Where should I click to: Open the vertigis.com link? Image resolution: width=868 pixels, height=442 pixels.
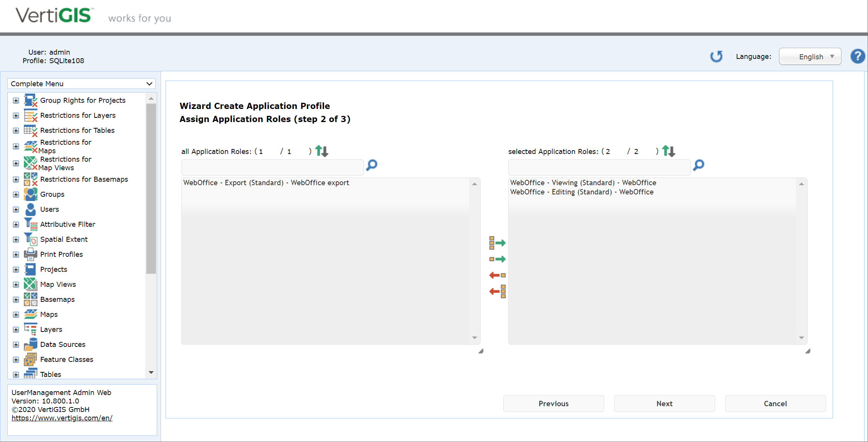tap(62, 418)
